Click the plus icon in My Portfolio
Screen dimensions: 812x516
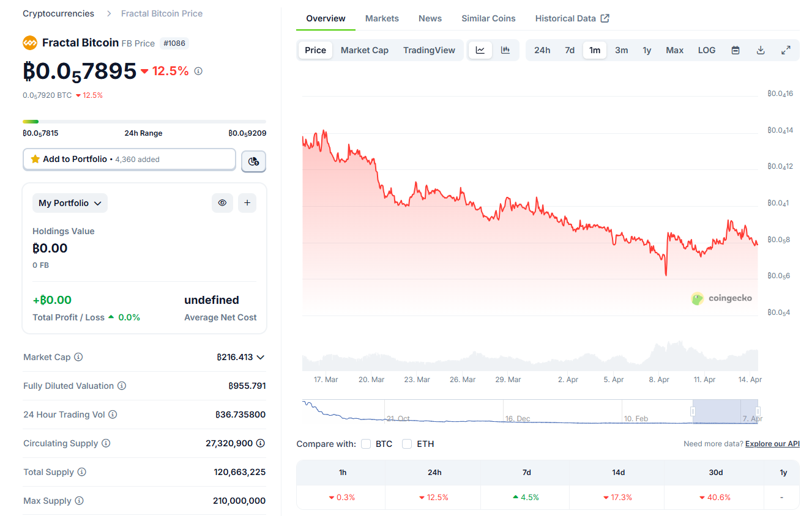[x=247, y=203]
